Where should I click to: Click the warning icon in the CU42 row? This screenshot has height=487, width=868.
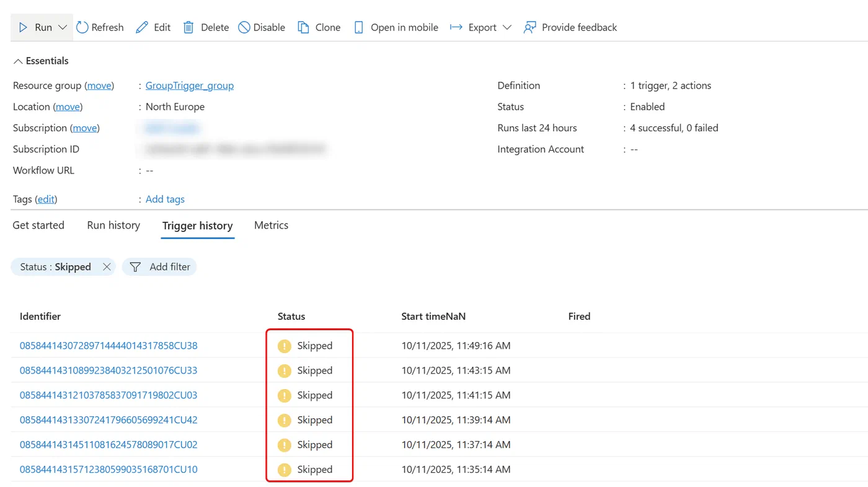click(x=285, y=420)
